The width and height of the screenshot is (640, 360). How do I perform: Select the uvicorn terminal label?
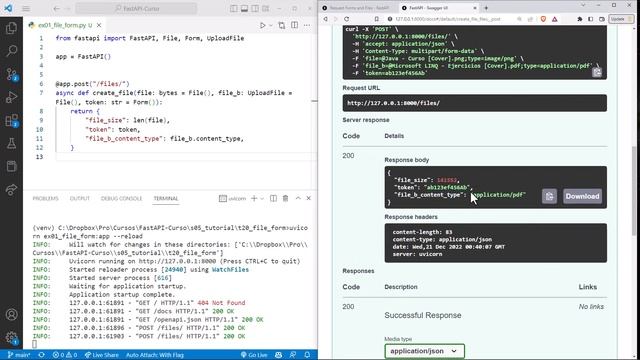[233, 198]
